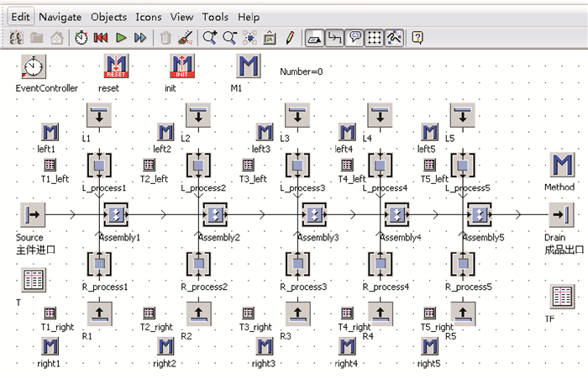
Task: Select the Source station icon
Action: coord(31,214)
